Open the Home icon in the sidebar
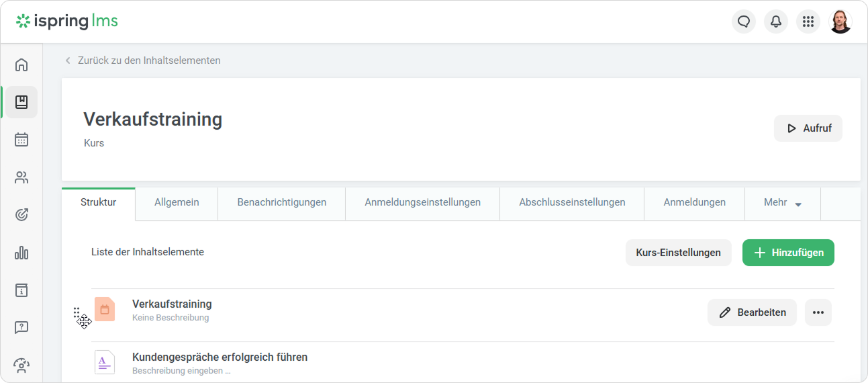The width and height of the screenshot is (868, 383). coord(21,65)
